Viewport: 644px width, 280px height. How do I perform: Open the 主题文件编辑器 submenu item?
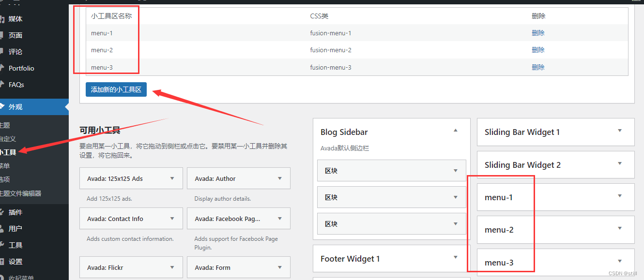tap(21, 193)
